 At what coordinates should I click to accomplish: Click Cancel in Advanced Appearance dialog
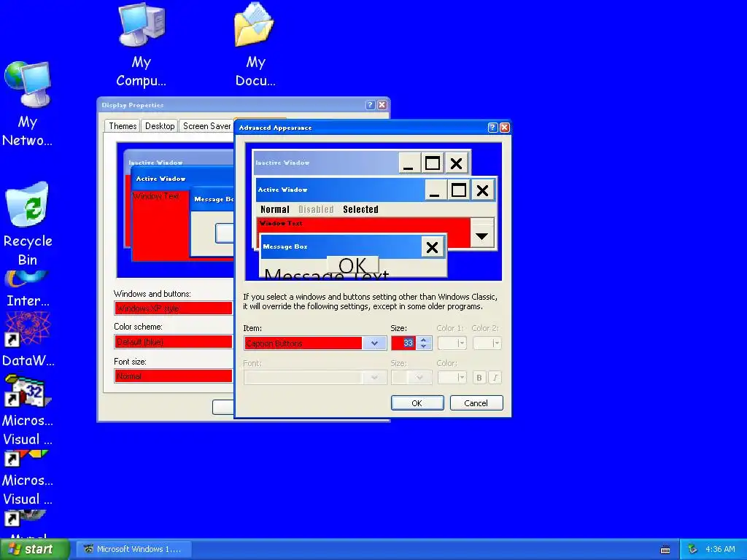coord(476,402)
